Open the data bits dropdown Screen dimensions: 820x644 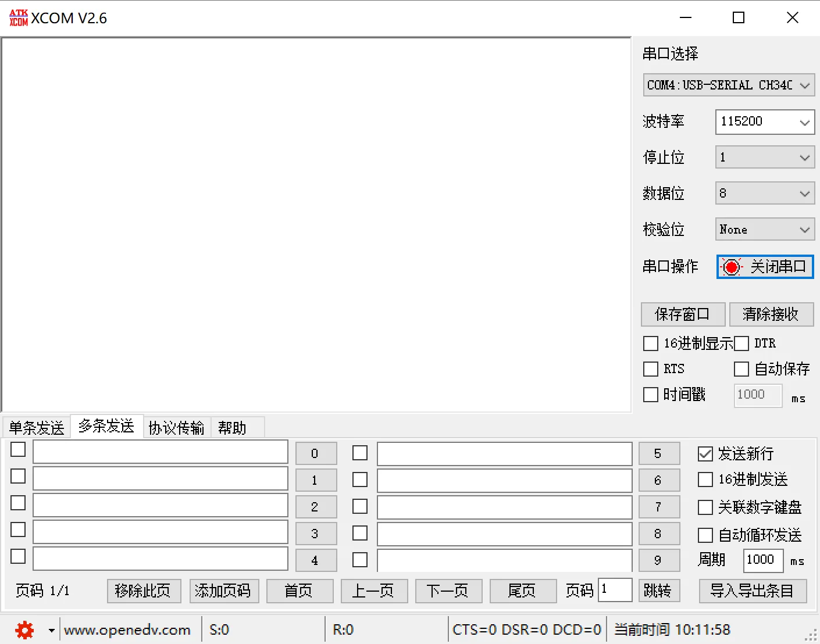pos(765,194)
